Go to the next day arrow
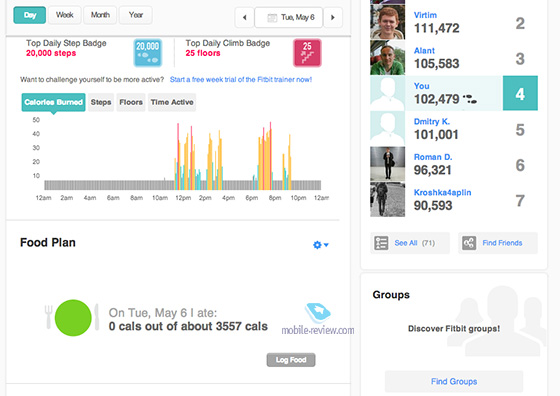Image resolution: width=560 pixels, height=396 pixels. click(333, 17)
